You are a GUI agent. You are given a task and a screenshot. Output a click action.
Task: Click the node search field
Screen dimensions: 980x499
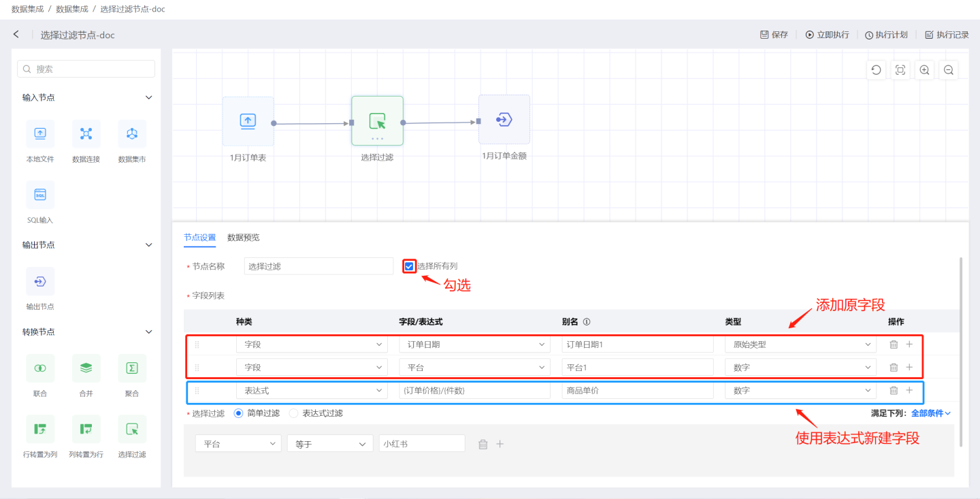[x=86, y=69]
